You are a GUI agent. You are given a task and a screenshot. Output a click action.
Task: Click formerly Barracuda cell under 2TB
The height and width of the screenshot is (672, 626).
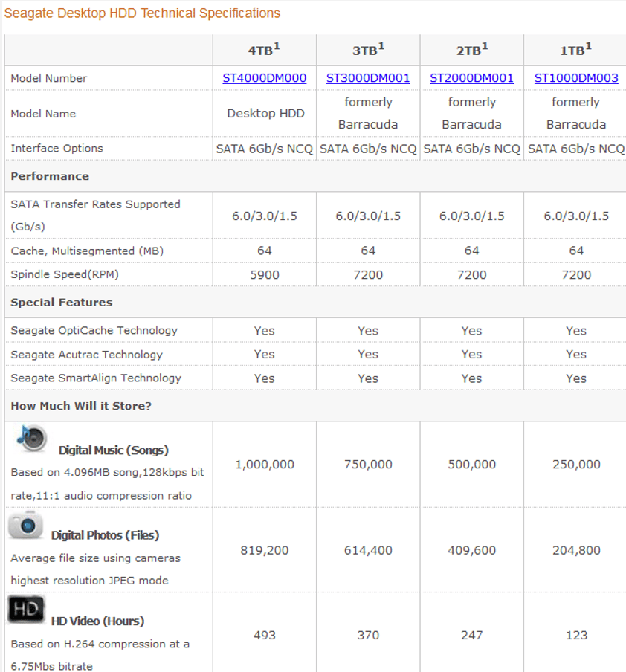pos(471,113)
